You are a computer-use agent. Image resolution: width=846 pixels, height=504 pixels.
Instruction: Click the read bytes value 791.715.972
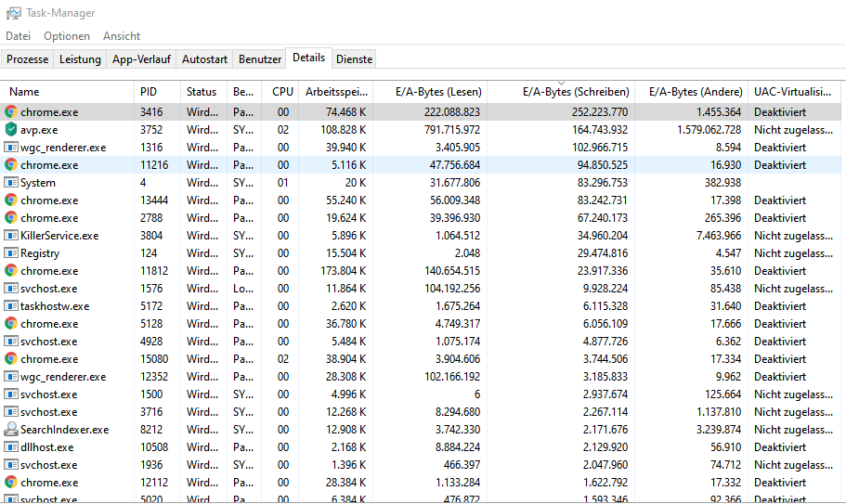[x=452, y=130]
